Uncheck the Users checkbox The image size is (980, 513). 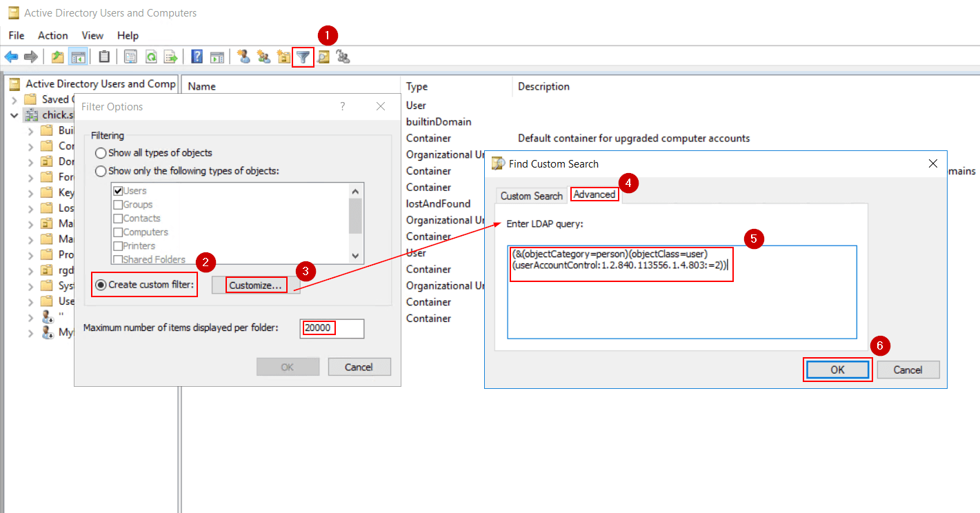[117, 190]
